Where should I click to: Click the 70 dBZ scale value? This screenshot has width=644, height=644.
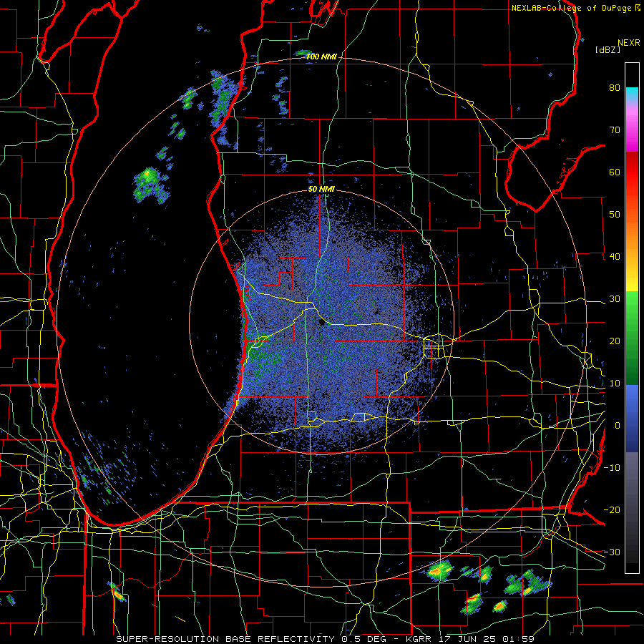tap(615, 130)
